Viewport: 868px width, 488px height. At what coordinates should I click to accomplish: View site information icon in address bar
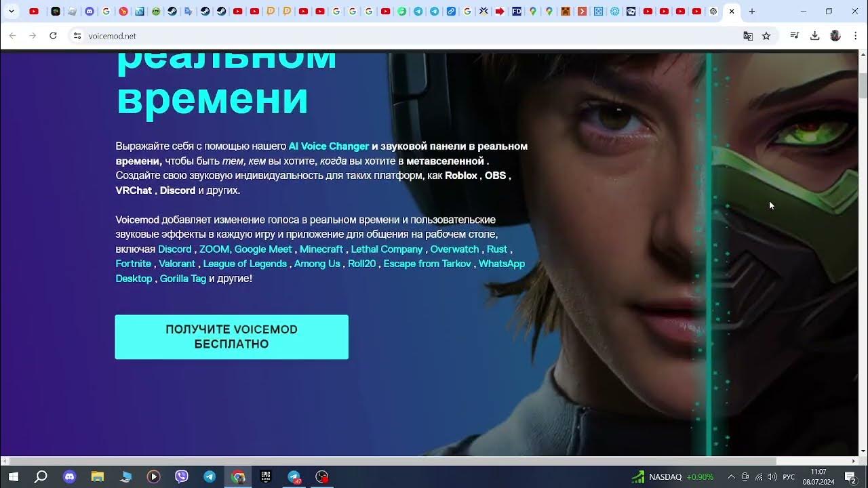[x=77, y=36]
